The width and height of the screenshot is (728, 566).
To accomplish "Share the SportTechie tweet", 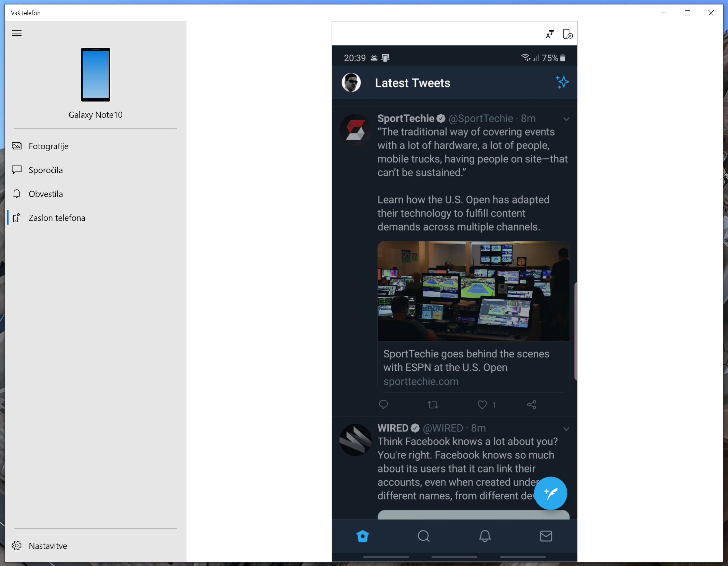I will point(532,405).
